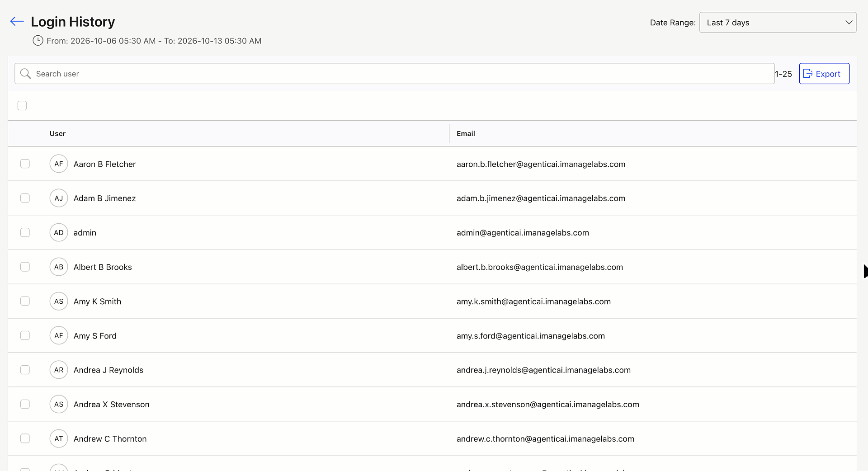Click the AS avatar for Amy K Smith

point(59,301)
